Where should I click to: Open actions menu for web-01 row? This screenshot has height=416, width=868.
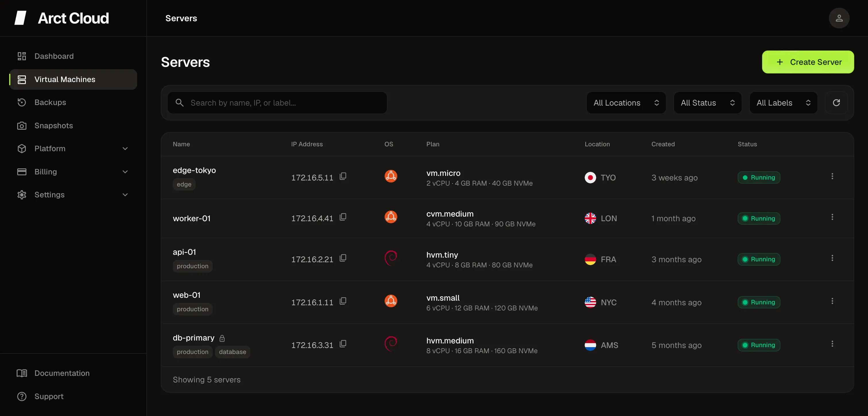tap(832, 301)
